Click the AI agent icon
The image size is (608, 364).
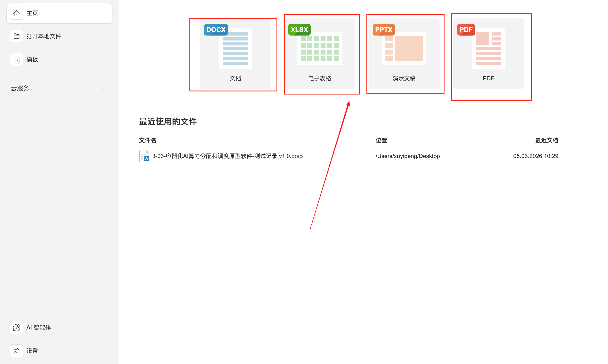(17, 327)
